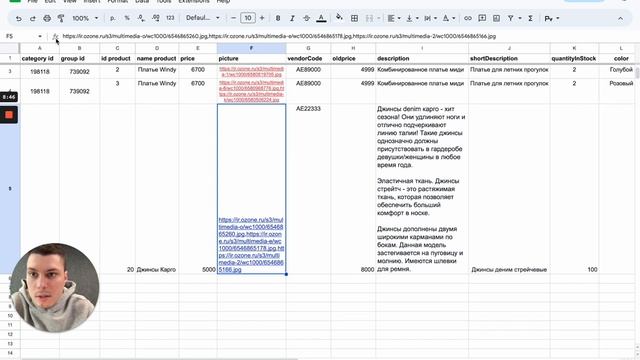Open the text color picker
Image resolution: width=640 pixels, height=360 pixels.
[321, 18]
